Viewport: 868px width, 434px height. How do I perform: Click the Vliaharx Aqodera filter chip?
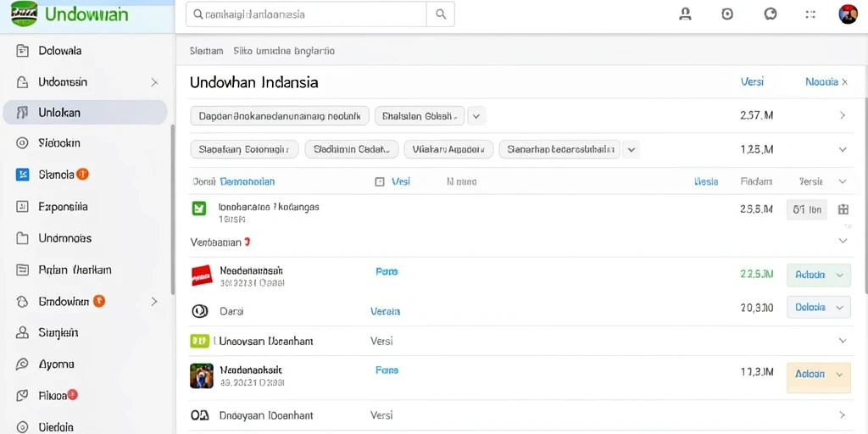point(448,149)
